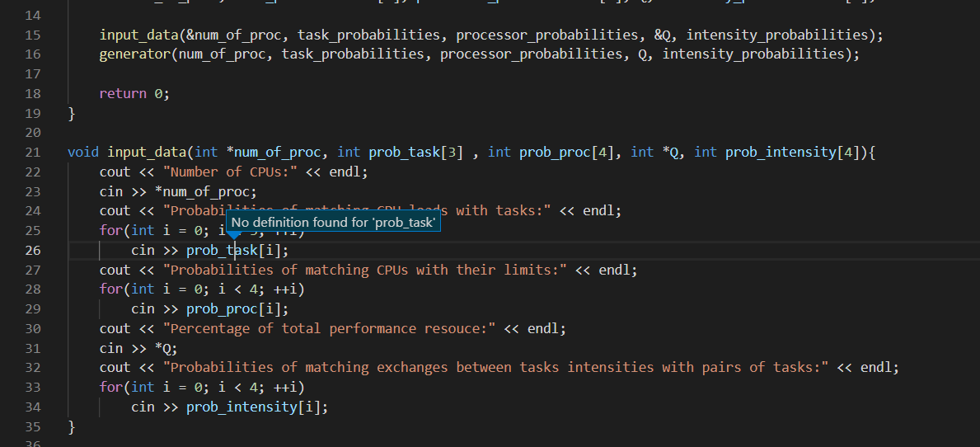The width and height of the screenshot is (980, 447).
Task: Click task_probabilities argument on line 15
Action: pos(368,35)
